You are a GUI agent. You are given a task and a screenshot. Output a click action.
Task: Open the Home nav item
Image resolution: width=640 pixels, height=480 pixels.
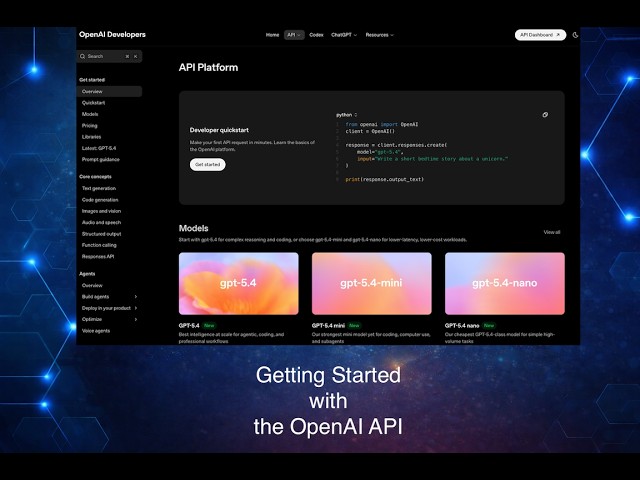(x=272, y=35)
